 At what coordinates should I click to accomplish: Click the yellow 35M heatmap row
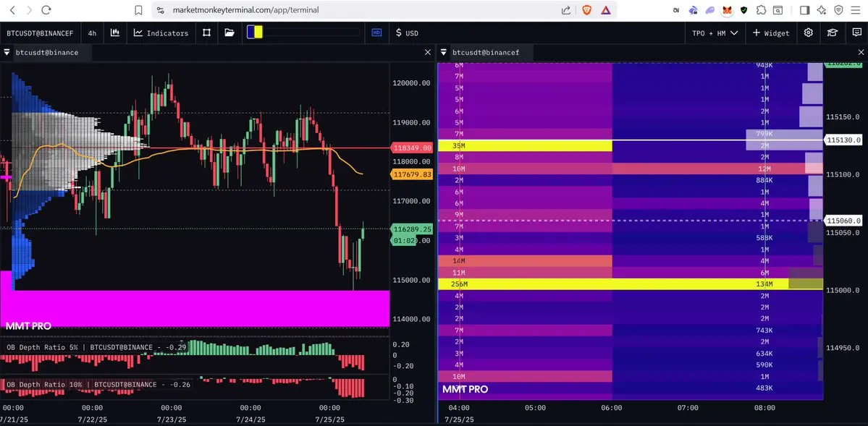(525, 145)
